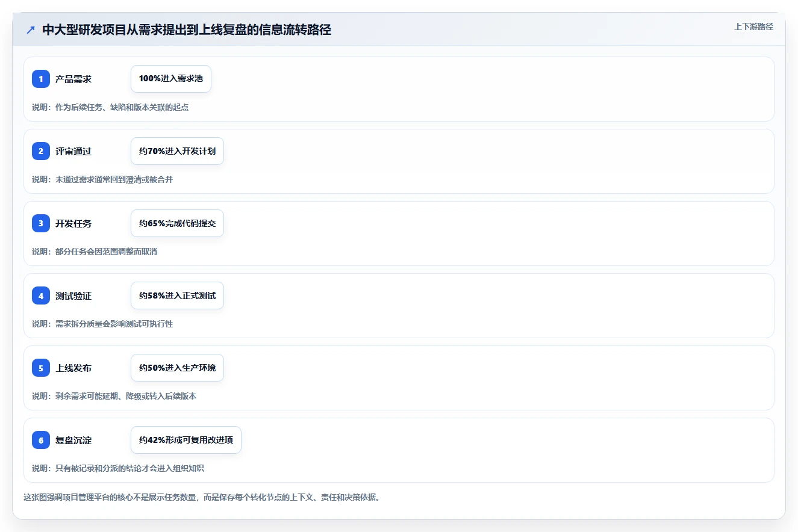The width and height of the screenshot is (798, 532).
Task: Click the 约50%进入生产环境 pill
Action: [177, 368]
